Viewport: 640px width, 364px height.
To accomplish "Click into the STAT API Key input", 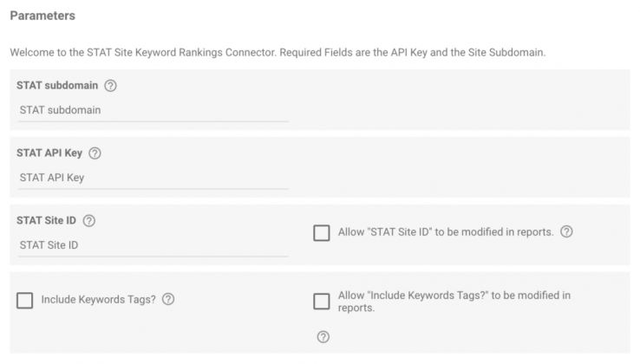I will [x=153, y=178].
